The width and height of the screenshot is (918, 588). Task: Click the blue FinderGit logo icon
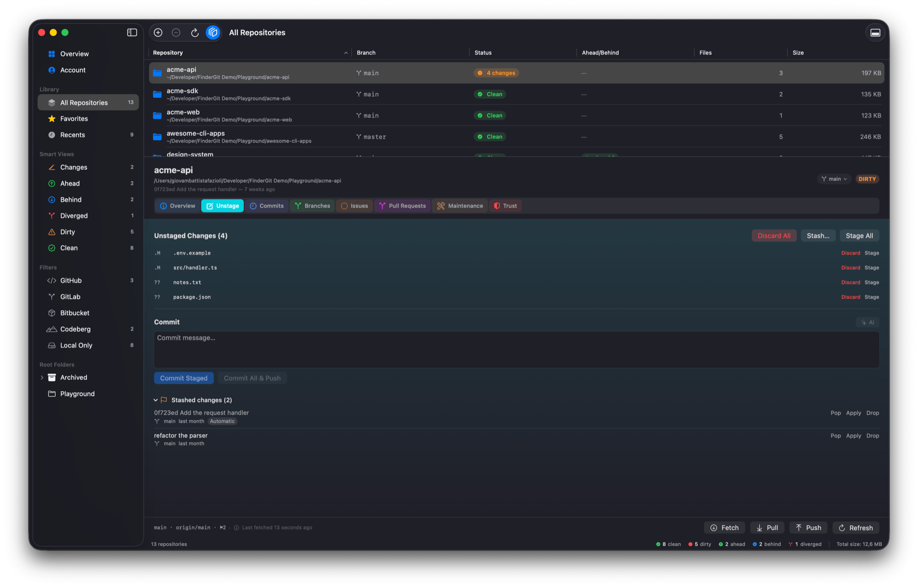tap(213, 33)
